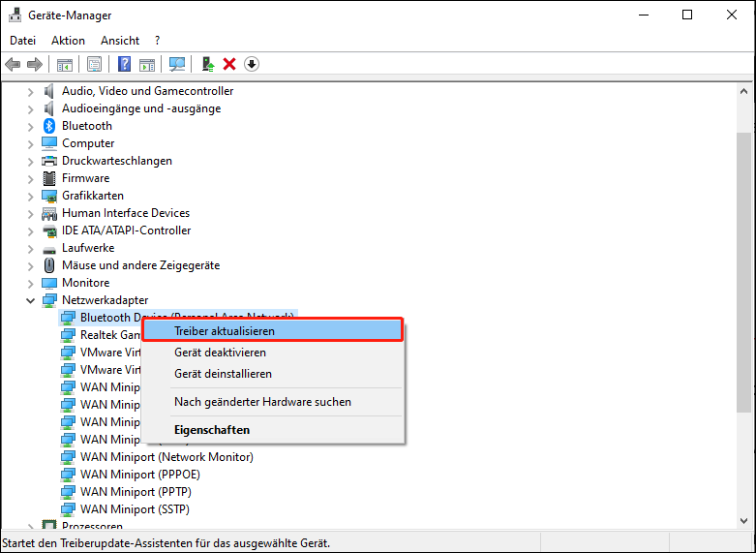
Task: Open Eigenschaften from context menu
Action: pyautogui.click(x=272, y=429)
